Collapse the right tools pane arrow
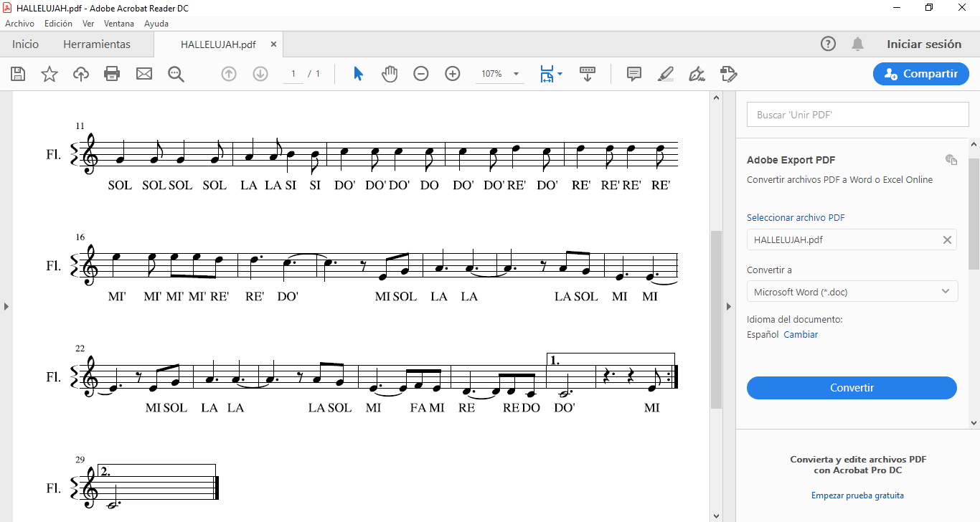The width and height of the screenshot is (980, 522). (729, 306)
